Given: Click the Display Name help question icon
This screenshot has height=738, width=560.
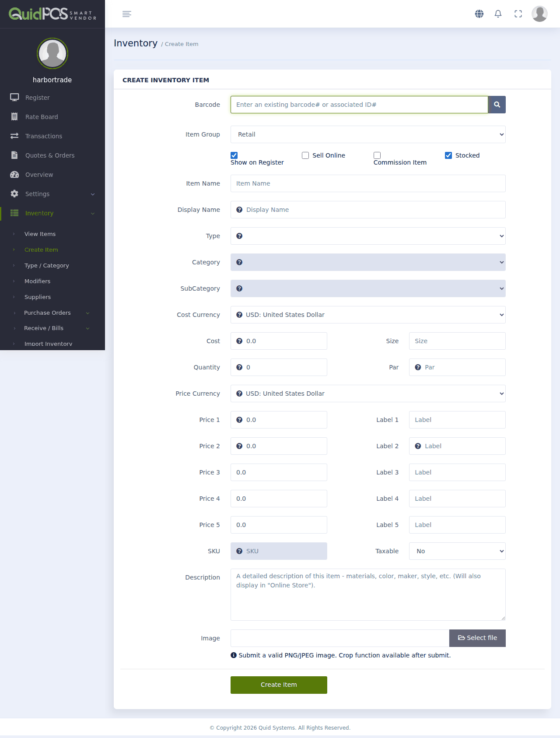Looking at the screenshot, I should click(239, 210).
